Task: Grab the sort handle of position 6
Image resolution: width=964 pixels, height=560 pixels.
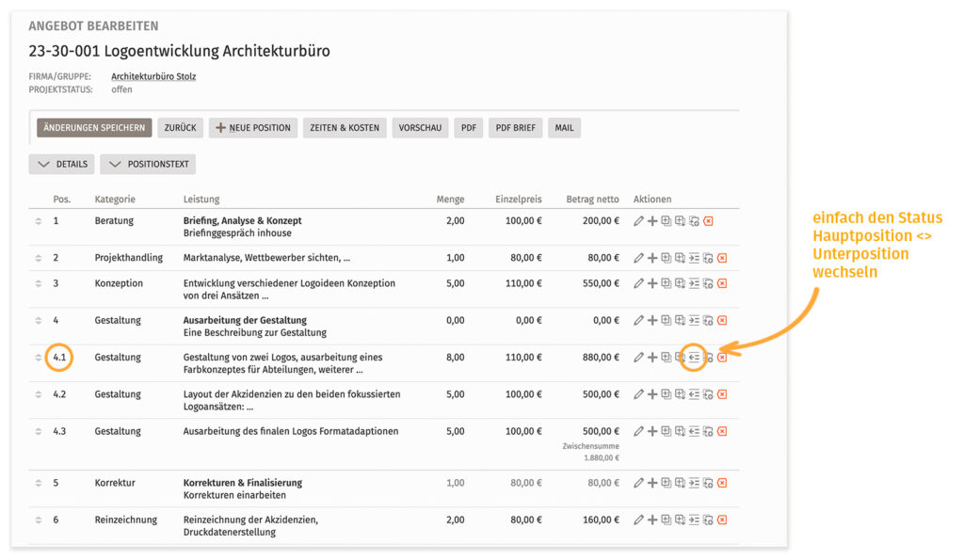Action: [x=39, y=520]
